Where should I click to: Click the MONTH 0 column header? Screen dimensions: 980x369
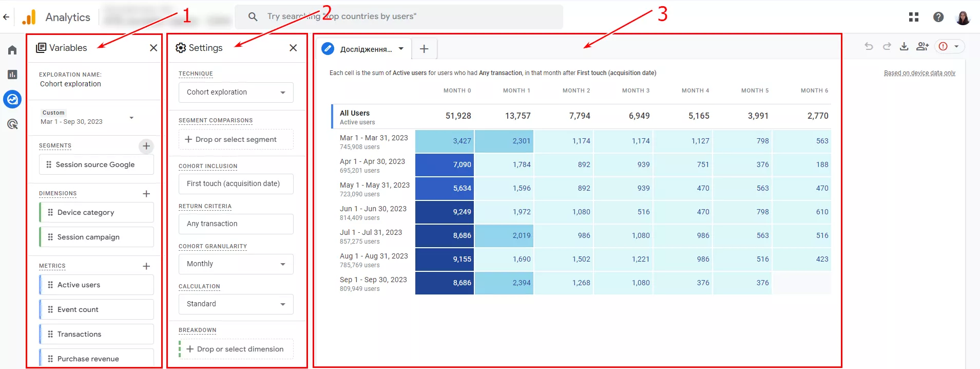(457, 90)
